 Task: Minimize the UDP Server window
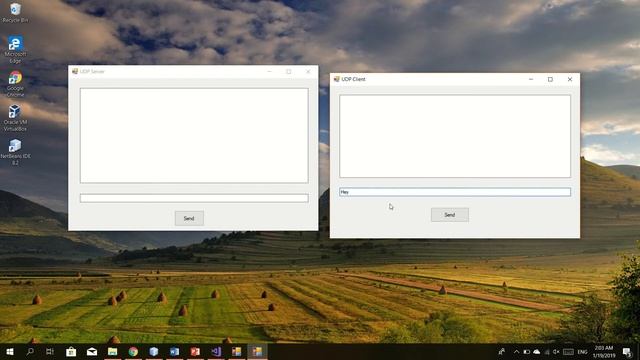coord(269,71)
